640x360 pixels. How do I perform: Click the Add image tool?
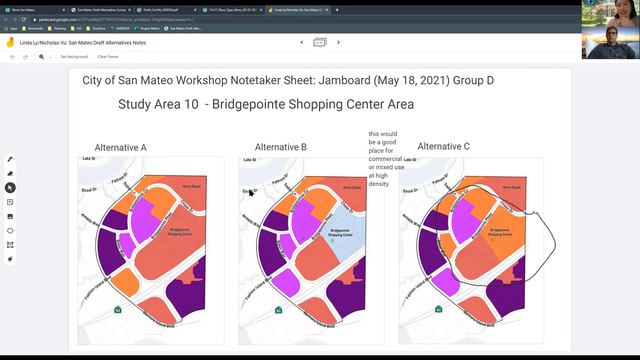(10, 216)
